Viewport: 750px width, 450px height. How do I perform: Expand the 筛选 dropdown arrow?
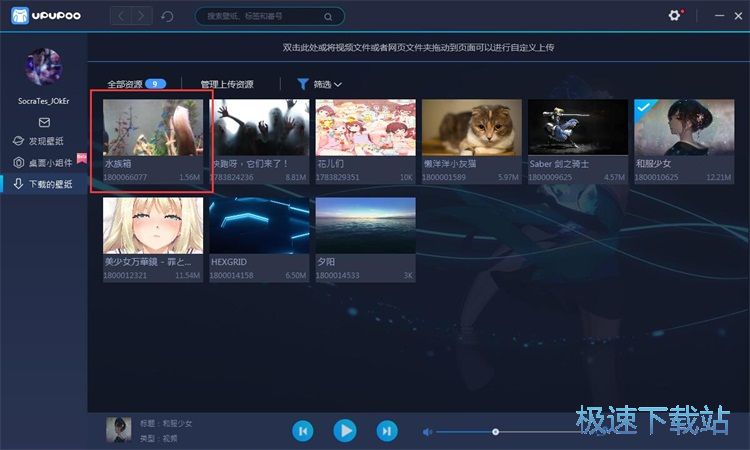(x=338, y=85)
